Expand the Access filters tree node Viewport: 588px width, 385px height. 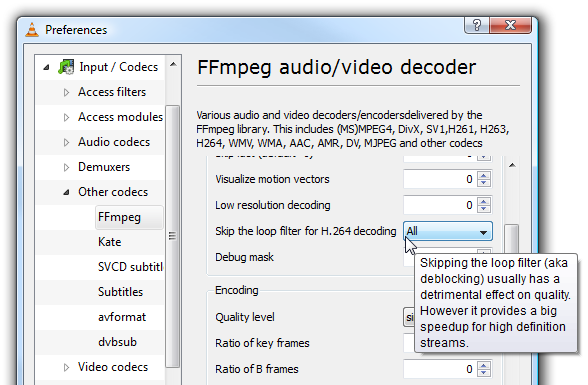click(x=66, y=92)
